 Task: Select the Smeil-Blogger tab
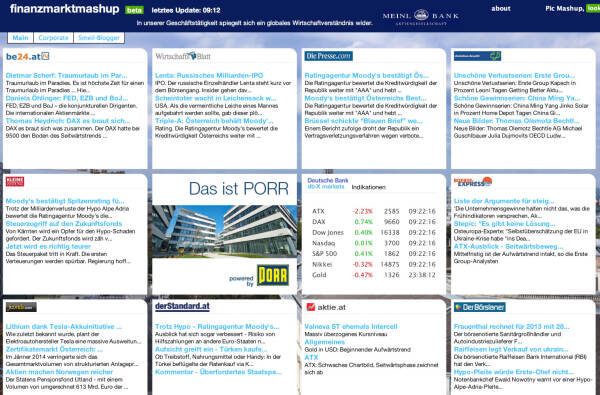click(x=99, y=38)
